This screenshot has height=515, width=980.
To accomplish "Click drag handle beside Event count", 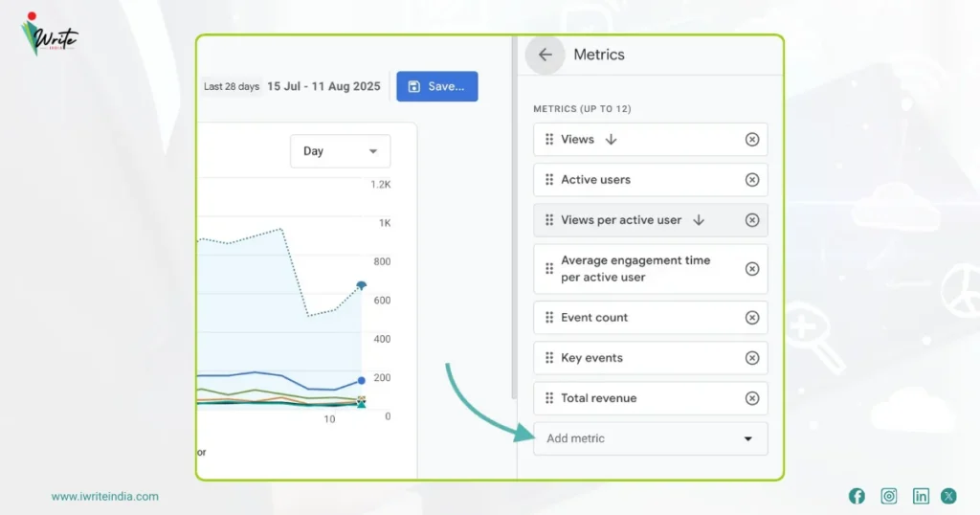I will pyautogui.click(x=549, y=318).
